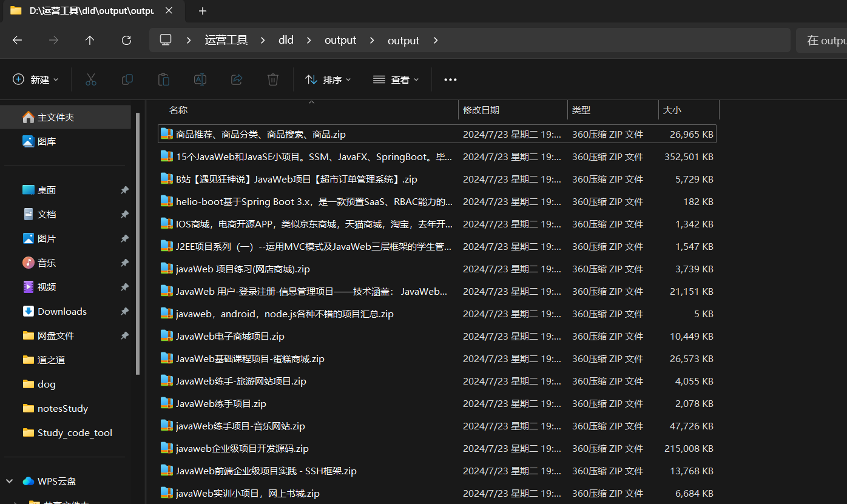Select the helio-boot基于Spring Boot zip file

(x=437, y=201)
